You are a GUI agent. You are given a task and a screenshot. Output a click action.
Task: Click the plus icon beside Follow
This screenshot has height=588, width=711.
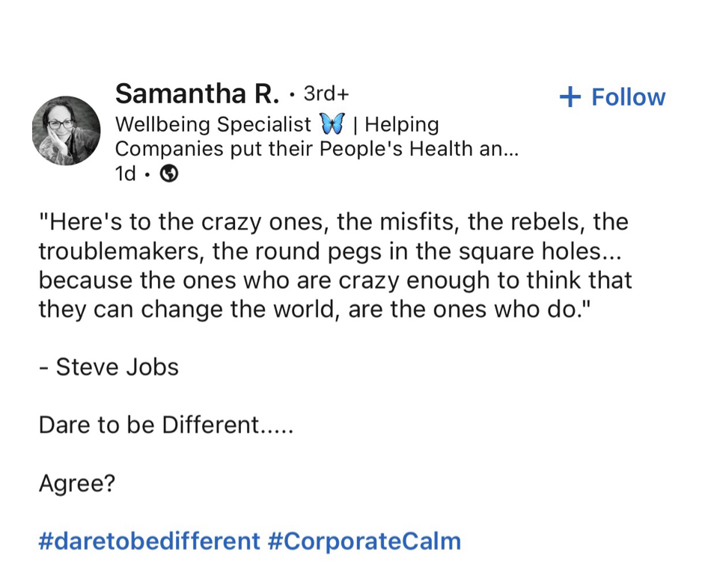(570, 97)
